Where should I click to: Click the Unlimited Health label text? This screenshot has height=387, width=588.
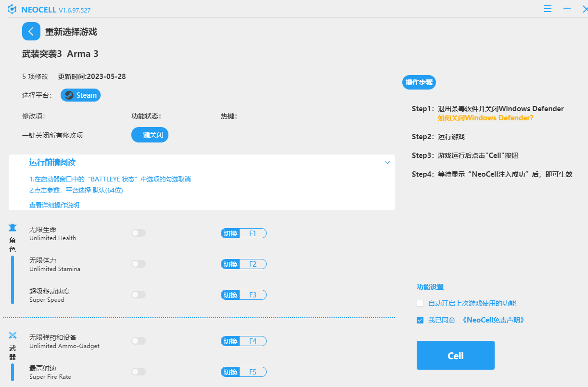coord(52,238)
